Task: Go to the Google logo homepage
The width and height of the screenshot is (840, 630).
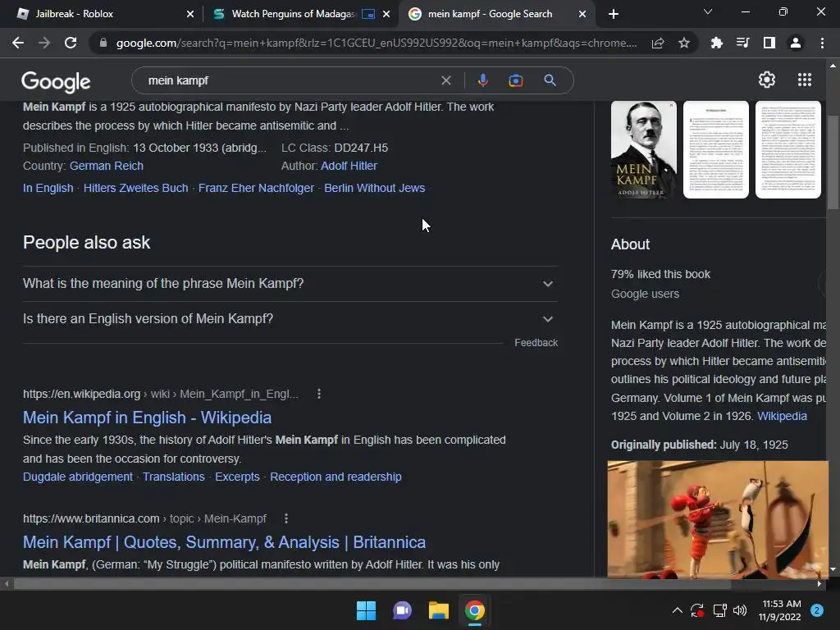Action: point(56,81)
